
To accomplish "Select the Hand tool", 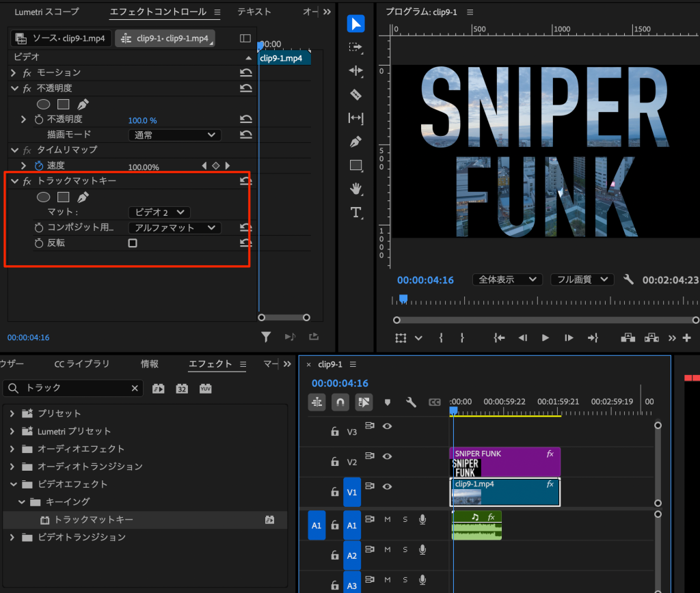I will tap(356, 189).
